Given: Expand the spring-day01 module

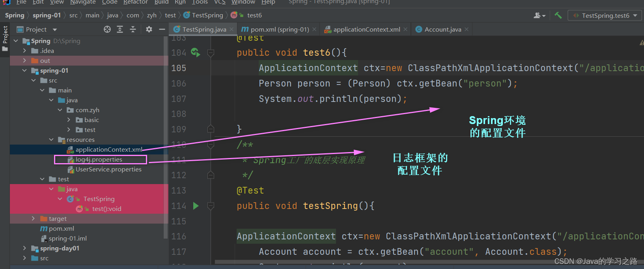Looking at the screenshot, I should [24, 248].
